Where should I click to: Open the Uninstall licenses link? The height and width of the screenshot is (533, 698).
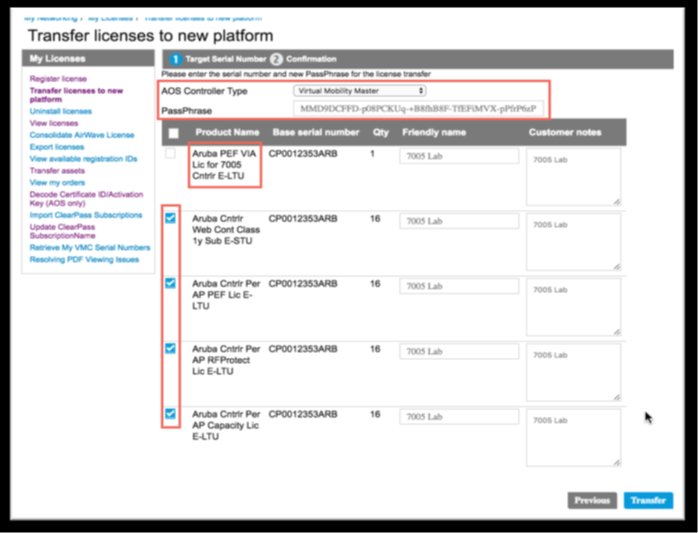61,111
